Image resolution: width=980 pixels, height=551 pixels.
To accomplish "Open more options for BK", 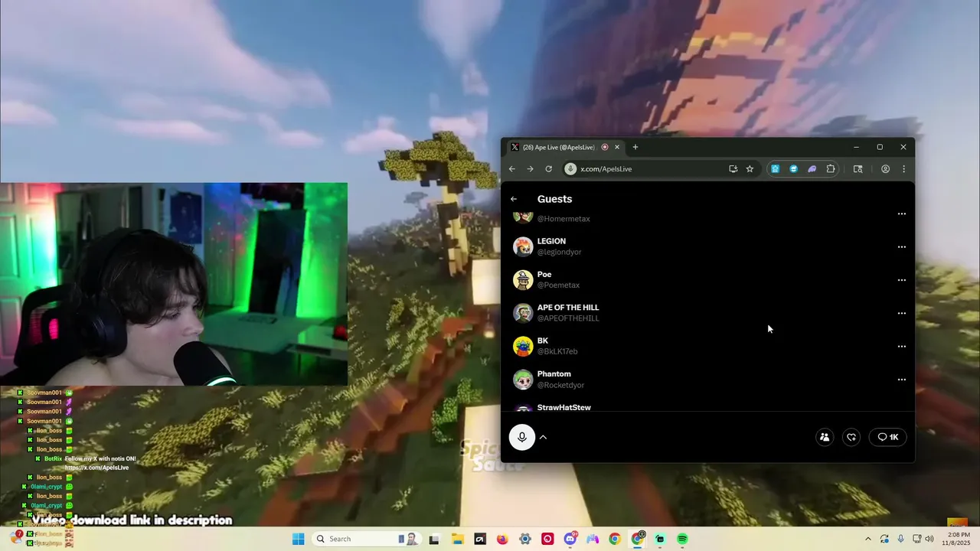I will (x=901, y=347).
